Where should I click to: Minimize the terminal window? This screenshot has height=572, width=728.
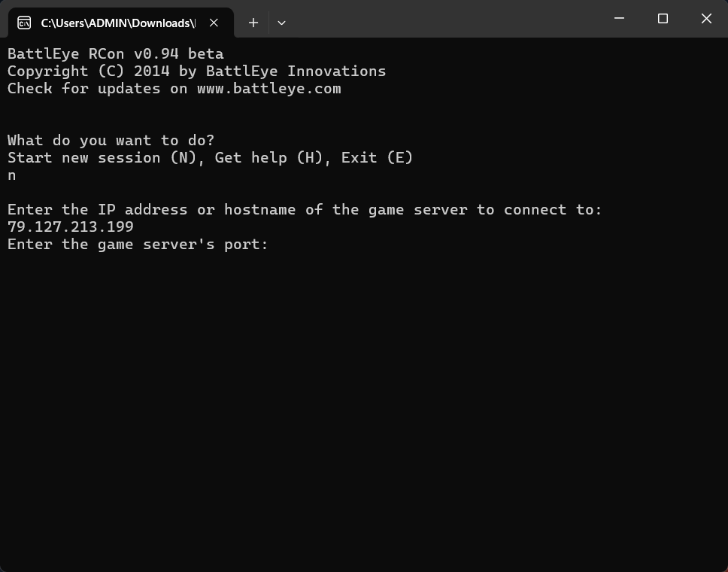coord(619,19)
